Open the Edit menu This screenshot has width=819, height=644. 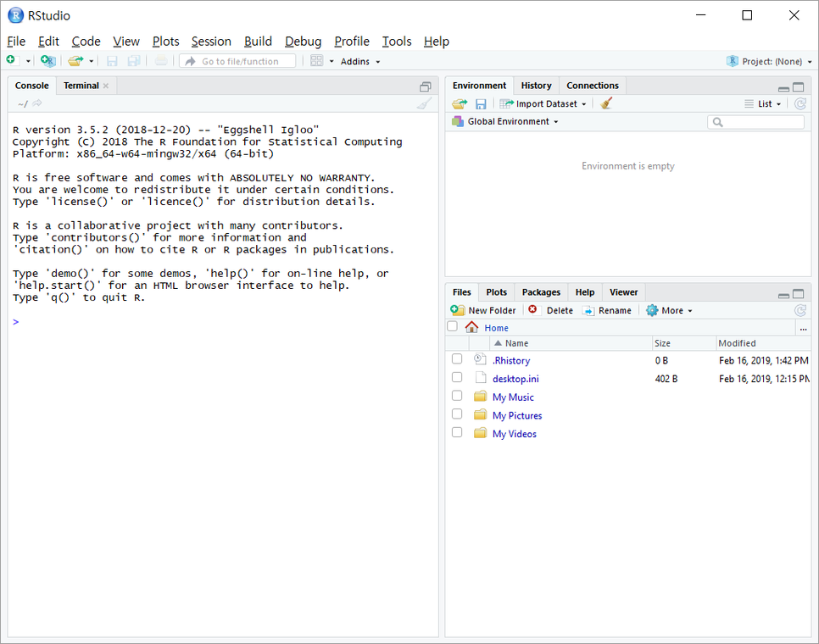pyautogui.click(x=48, y=42)
